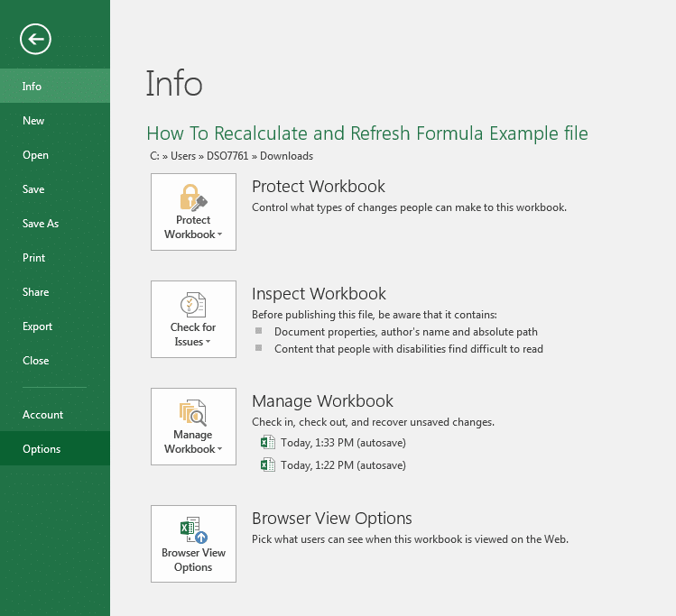
Task: Select the Export menu option
Action: pos(37,326)
